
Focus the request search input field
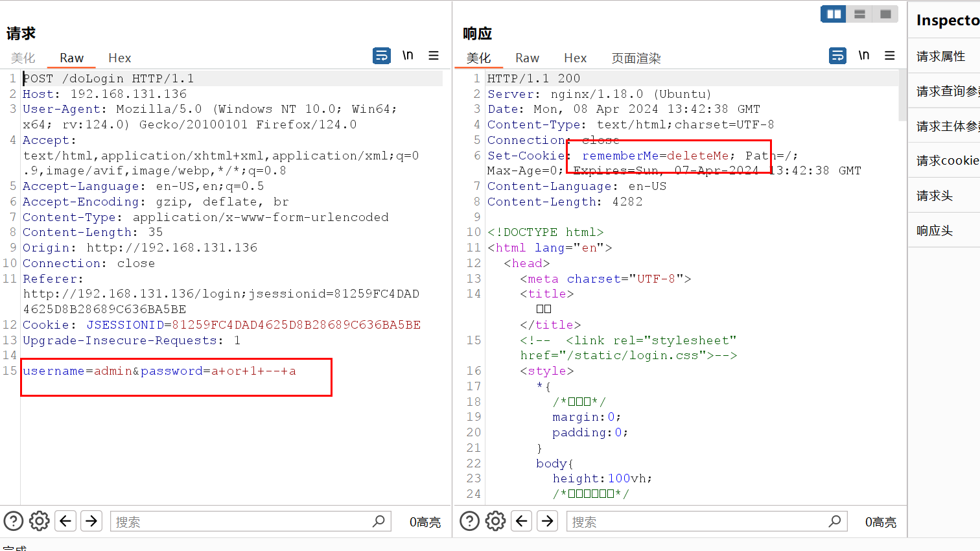(250, 521)
